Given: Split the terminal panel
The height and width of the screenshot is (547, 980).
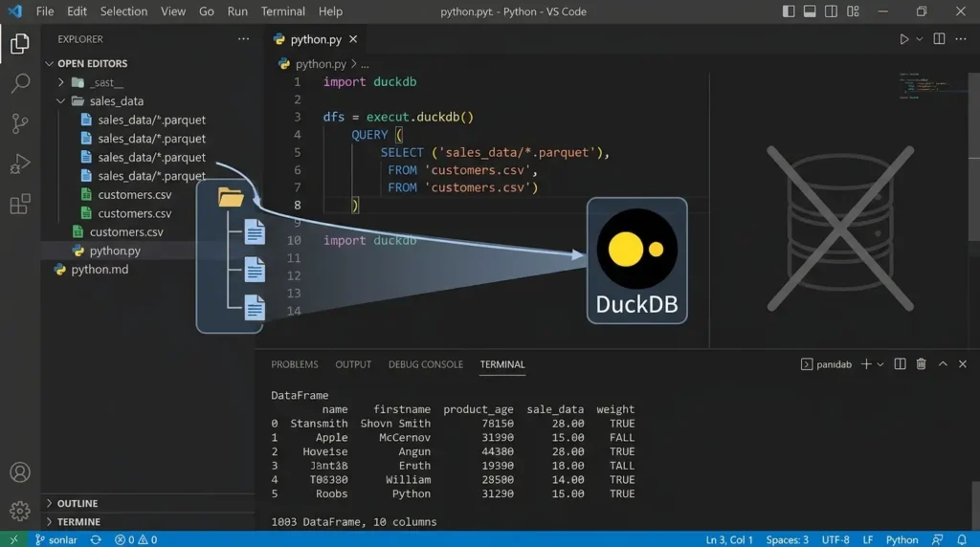Looking at the screenshot, I should click(x=900, y=364).
